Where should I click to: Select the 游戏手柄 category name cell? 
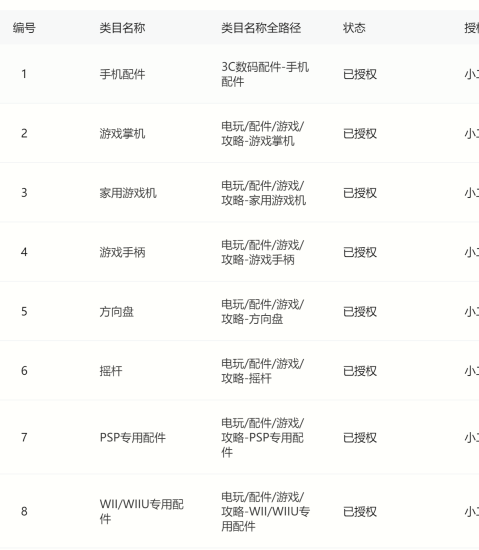pos(122,252)
